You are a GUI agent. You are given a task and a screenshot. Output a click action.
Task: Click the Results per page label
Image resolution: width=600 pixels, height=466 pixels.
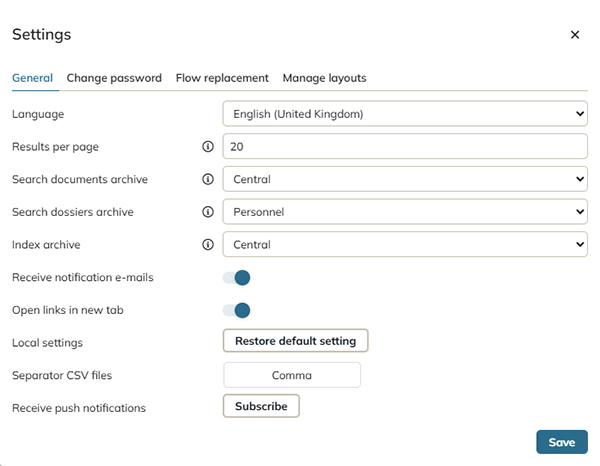coord(55,147)
